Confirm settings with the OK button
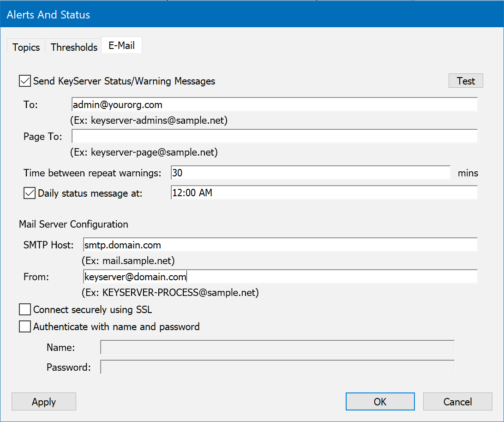The height and width of the screenshot is (422, 504). point(380,402)
